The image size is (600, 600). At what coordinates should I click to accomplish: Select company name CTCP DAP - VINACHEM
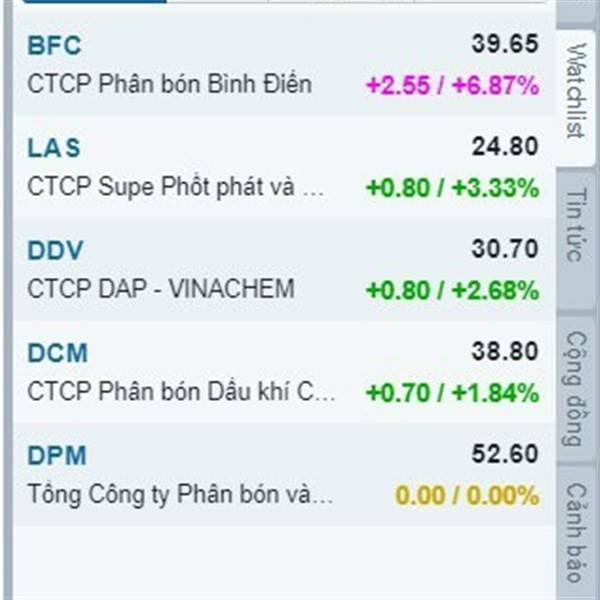[161, 289]
